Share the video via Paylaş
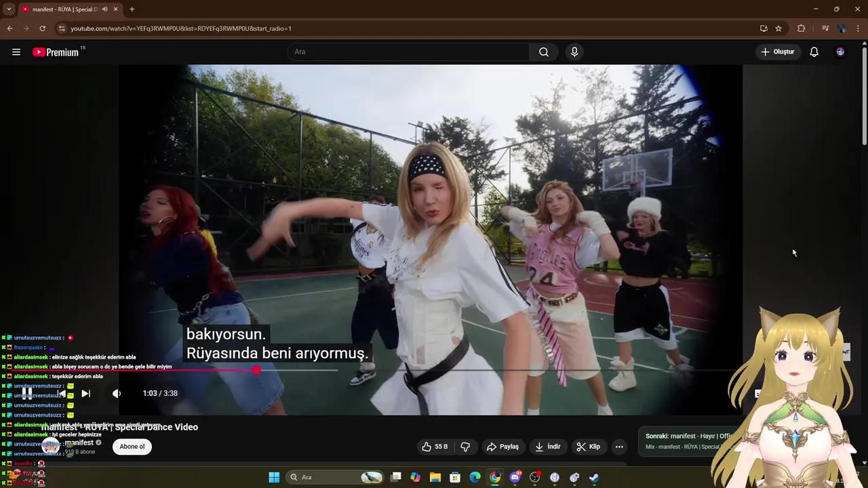The height and width of the screenshot is (488, 868). click(502, 447)
